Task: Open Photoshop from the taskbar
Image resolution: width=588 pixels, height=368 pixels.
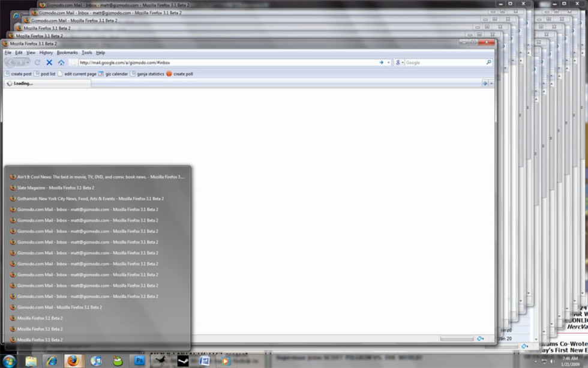Action: click(x=139, y=361)
